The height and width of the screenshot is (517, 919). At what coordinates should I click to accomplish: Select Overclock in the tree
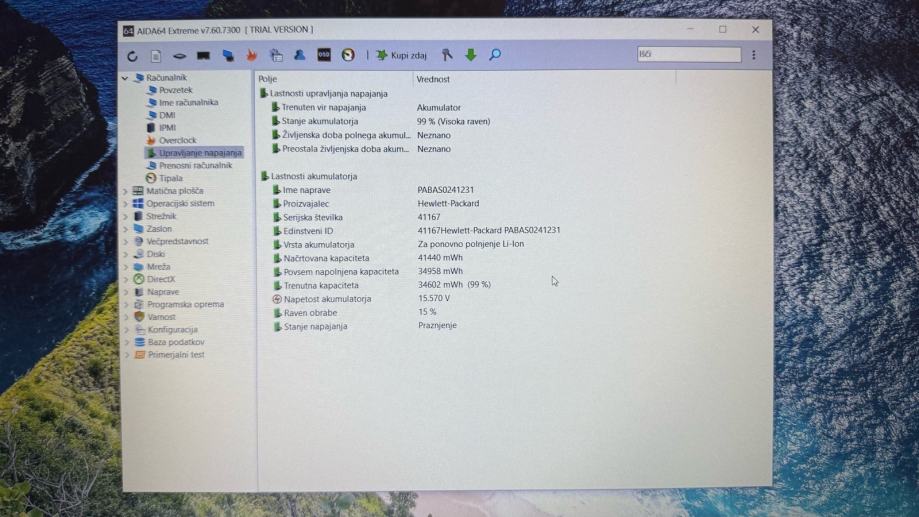tap(177, 141)
